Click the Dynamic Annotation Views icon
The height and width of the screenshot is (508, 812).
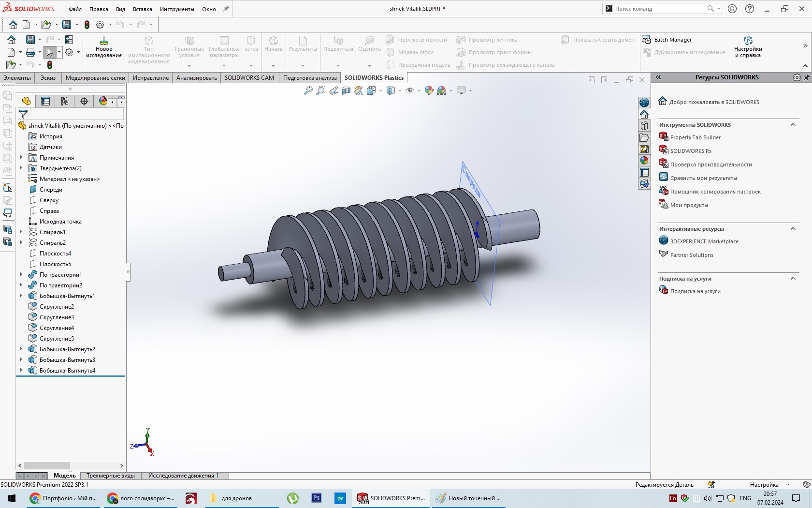[359, 90]
